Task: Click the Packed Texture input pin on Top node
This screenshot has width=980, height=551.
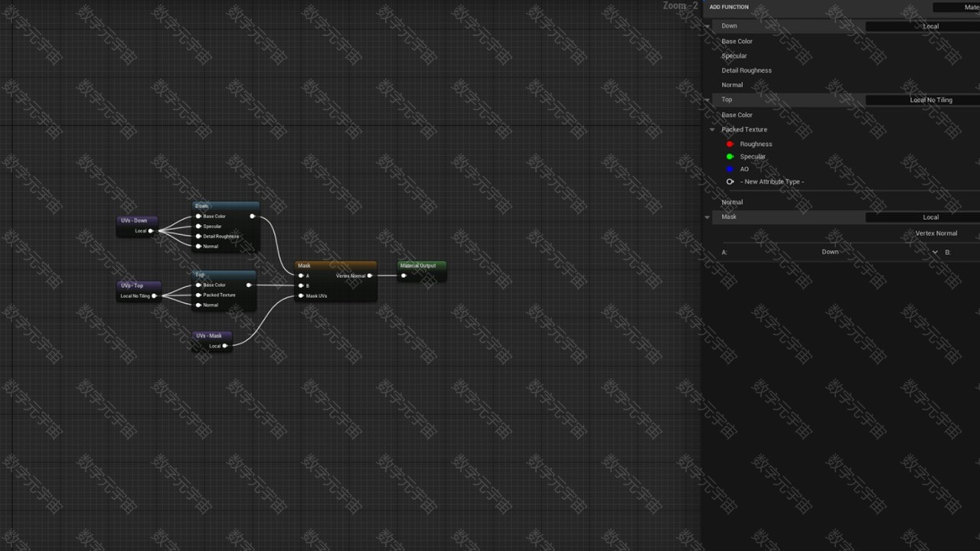Action: pos(198,295)
